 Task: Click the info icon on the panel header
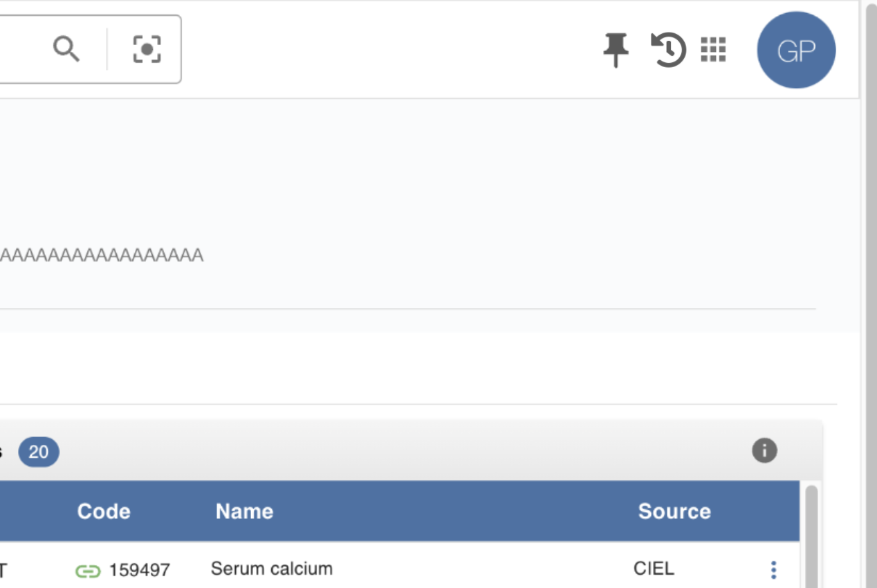(x=765, y=451)
